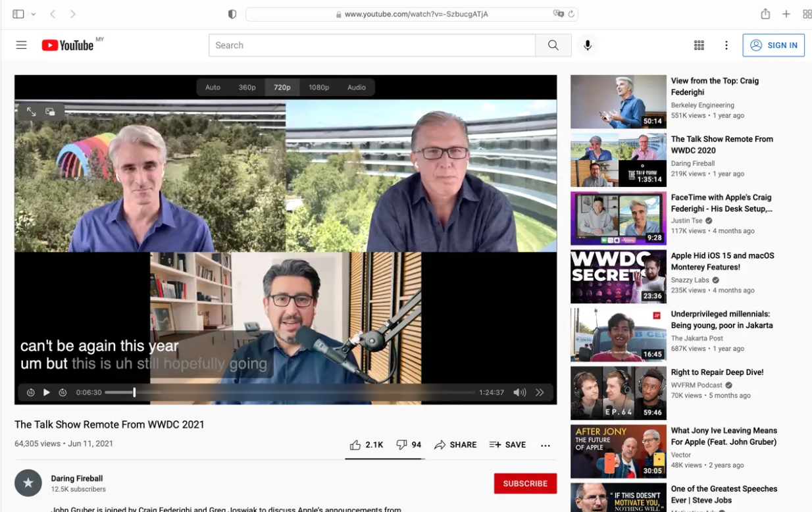Image resolution: width=812 pixels, height=512 pixels.
Task: Open the Daring Fireball channel name link
Action: [x=77, y=478]
